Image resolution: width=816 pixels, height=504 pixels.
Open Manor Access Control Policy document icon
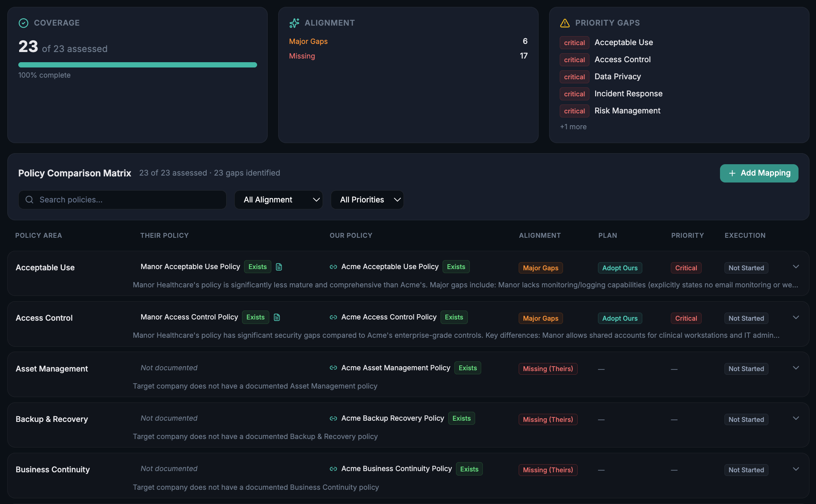pyautogui.click(x=277, y=317)
